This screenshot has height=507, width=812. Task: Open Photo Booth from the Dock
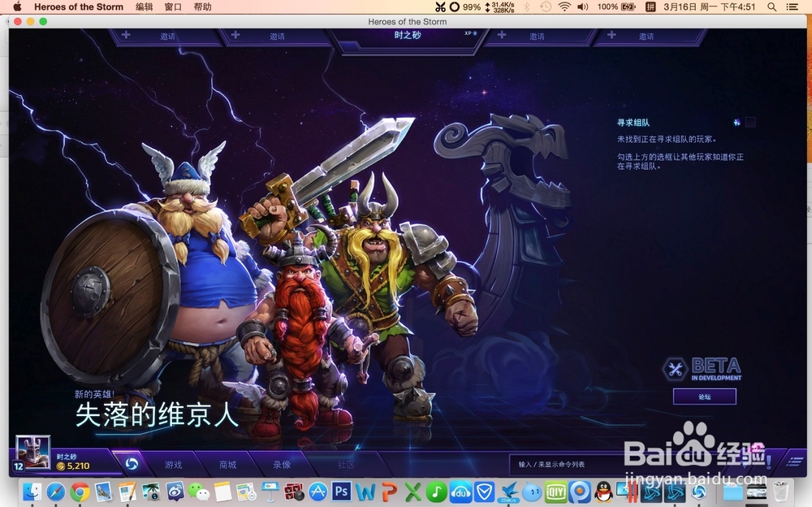click(x=294, y=492)
